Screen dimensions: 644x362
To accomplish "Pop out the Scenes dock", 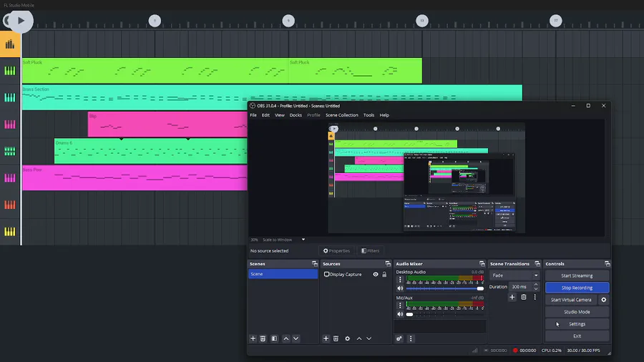I will (315, 263).
